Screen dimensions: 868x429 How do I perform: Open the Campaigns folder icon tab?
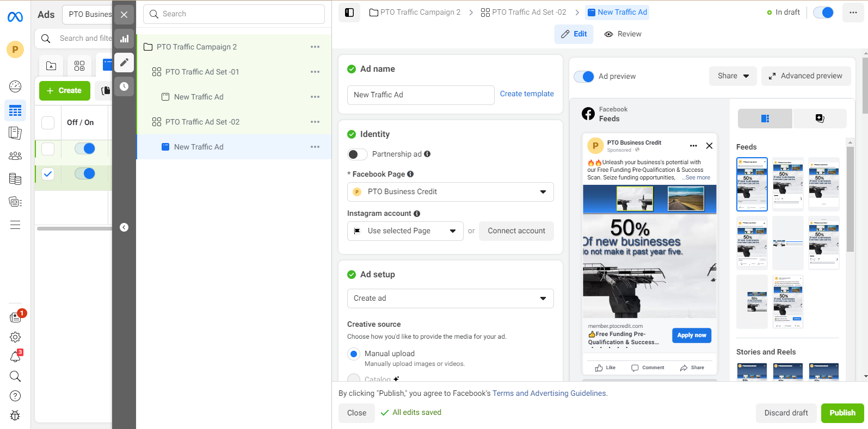[51, 66]
